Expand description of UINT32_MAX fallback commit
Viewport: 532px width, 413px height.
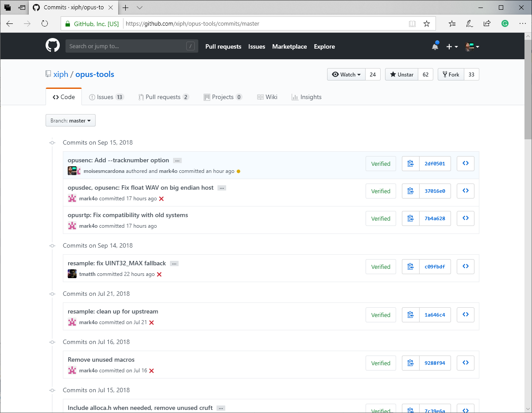(174, 264)
